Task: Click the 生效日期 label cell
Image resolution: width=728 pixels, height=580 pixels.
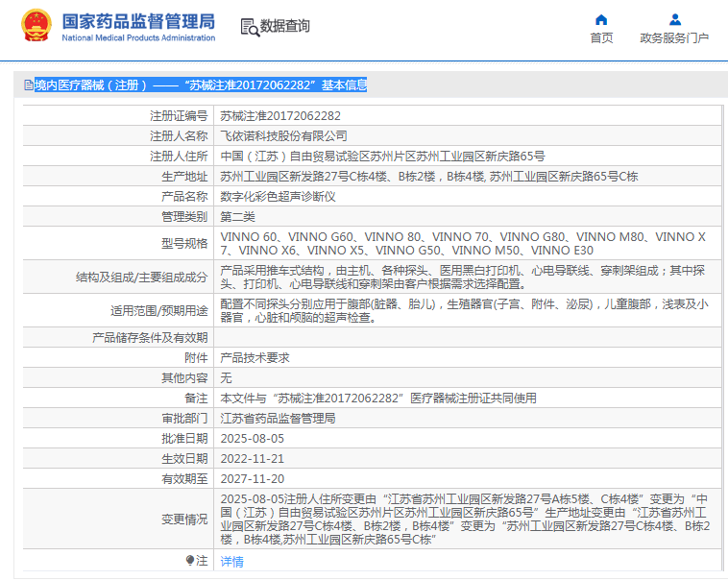Action: 118,459
